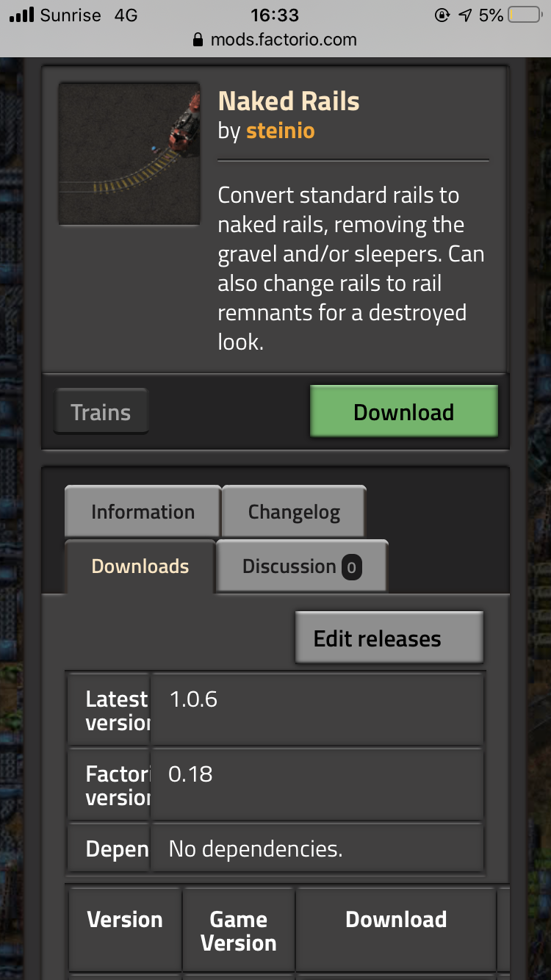The height and width of the screenshot is (980, 551).
Task: Tap the cellular signal bars icon
Action: tap(22, 15)
